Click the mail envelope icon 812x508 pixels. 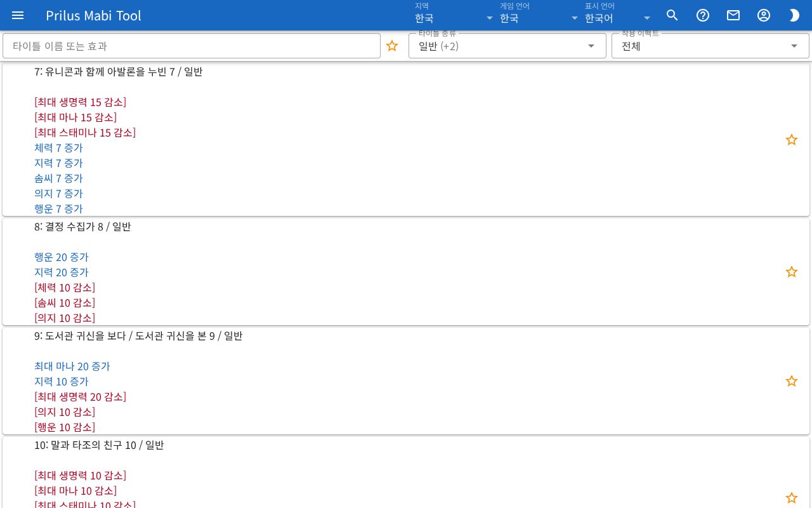733,15
